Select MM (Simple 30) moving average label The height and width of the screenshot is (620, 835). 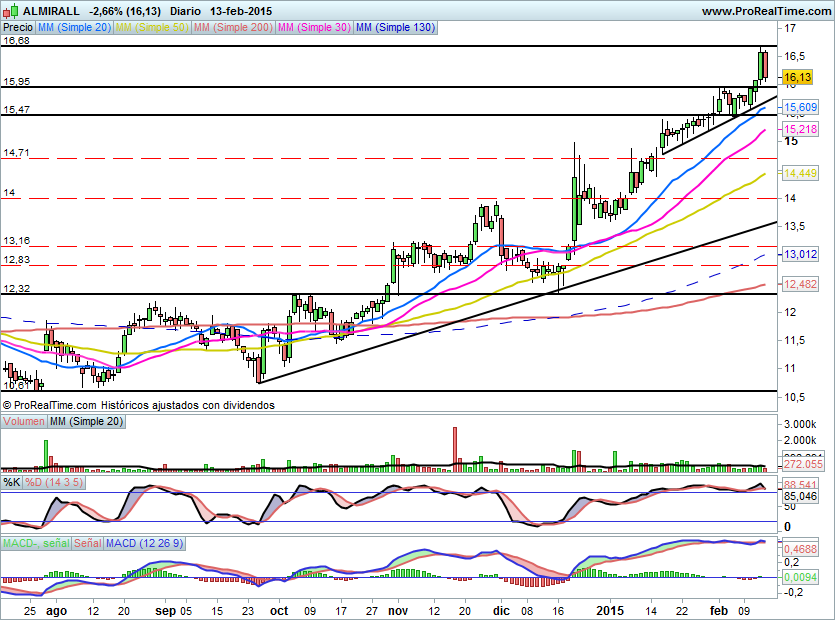(x=314, y=28)
